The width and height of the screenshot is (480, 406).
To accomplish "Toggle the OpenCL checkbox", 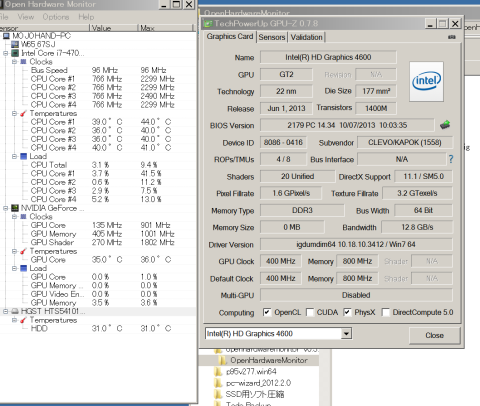I will (x=267, y=312).
